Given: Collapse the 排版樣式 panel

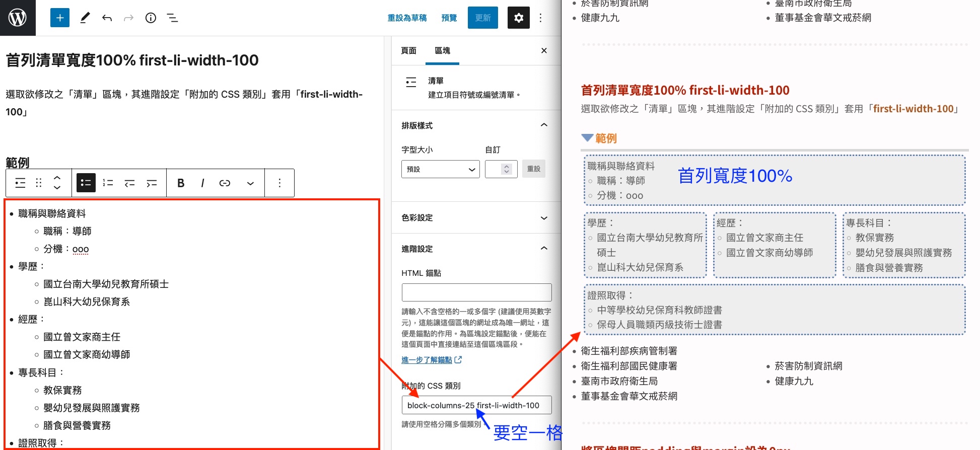Looking at the screenshot, I should coord(476,125).
